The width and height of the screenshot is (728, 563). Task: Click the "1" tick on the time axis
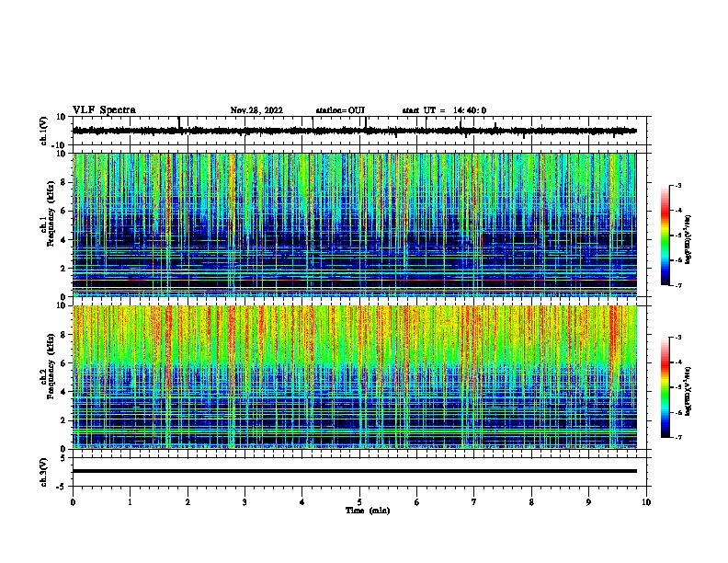(x=130, y=502)
